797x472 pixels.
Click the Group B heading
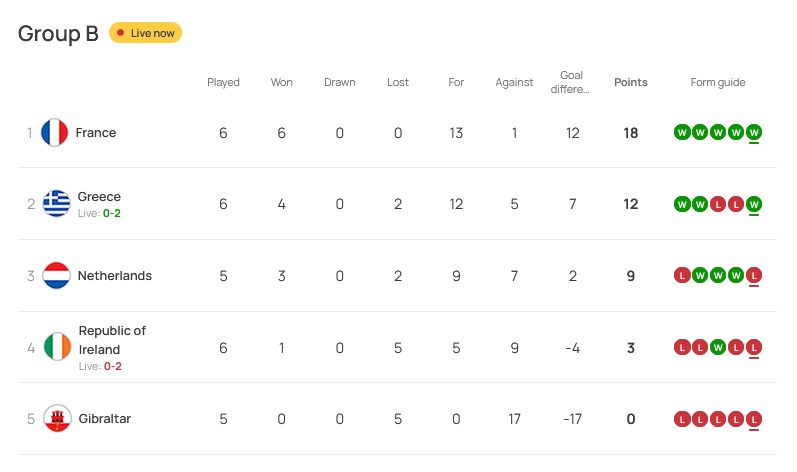coord(58,33)
